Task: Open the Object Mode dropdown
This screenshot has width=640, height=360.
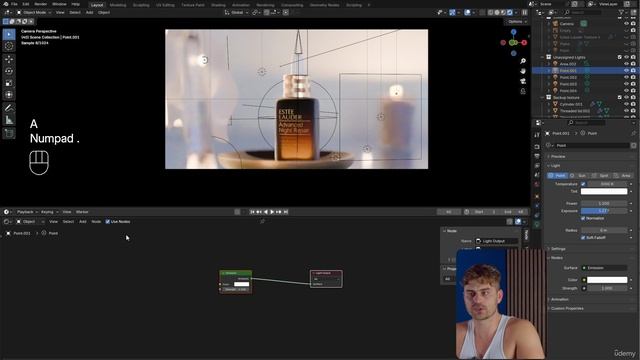Action: tap(34, 13)
